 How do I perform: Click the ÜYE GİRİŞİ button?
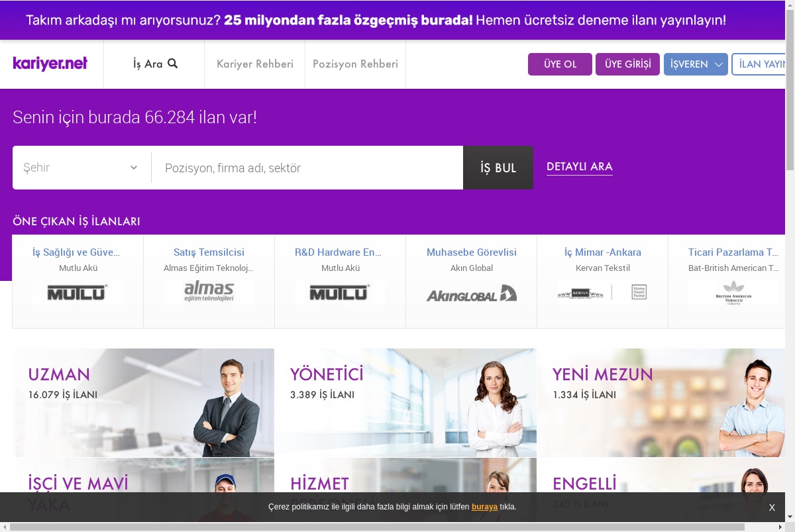coord(627,64)
